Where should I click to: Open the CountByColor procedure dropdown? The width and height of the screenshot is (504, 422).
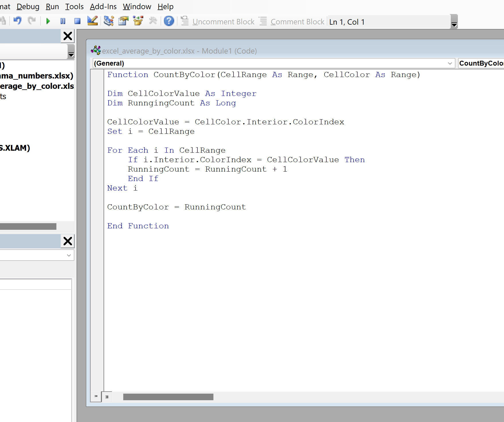481,63
